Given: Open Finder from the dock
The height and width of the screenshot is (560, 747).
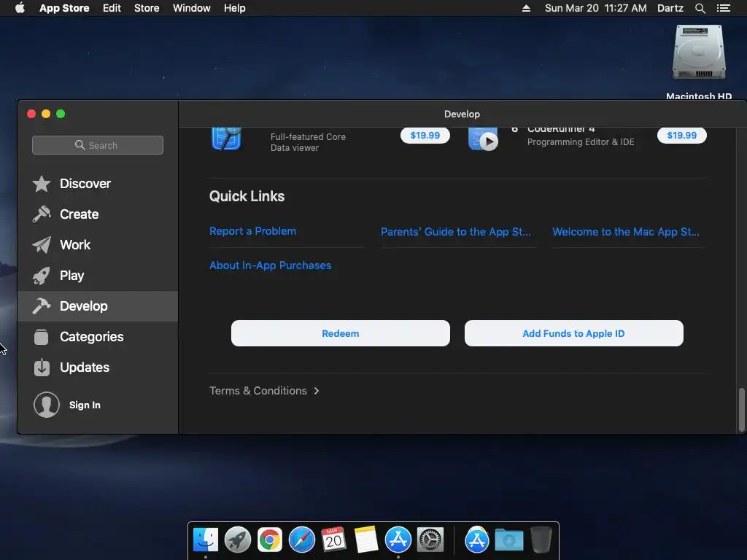Looking at the screenshot, I should (205, 540).
